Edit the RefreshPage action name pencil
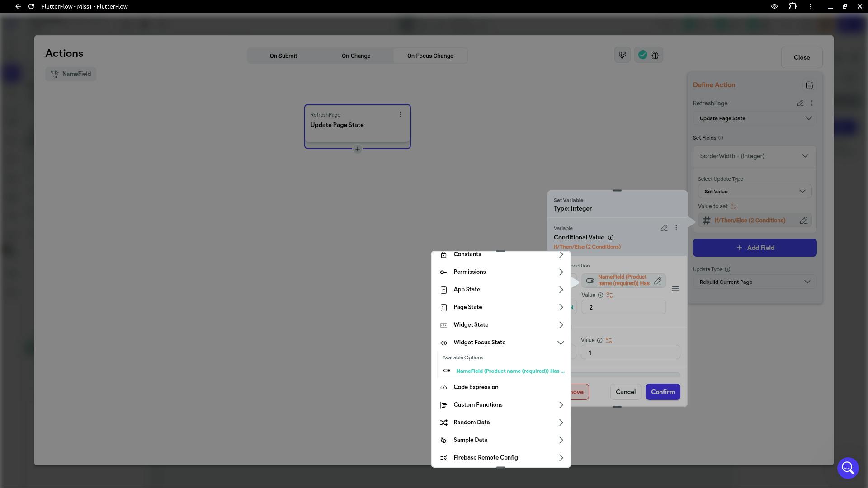The height and width of the screenshot is (488, 868). tap(800, 103)
